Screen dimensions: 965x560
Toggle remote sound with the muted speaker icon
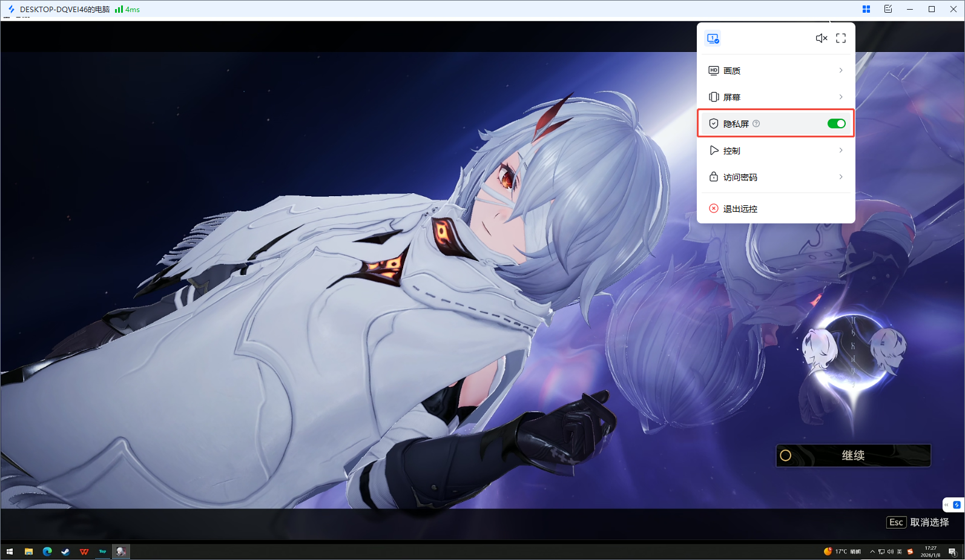[x=821, y=38]
